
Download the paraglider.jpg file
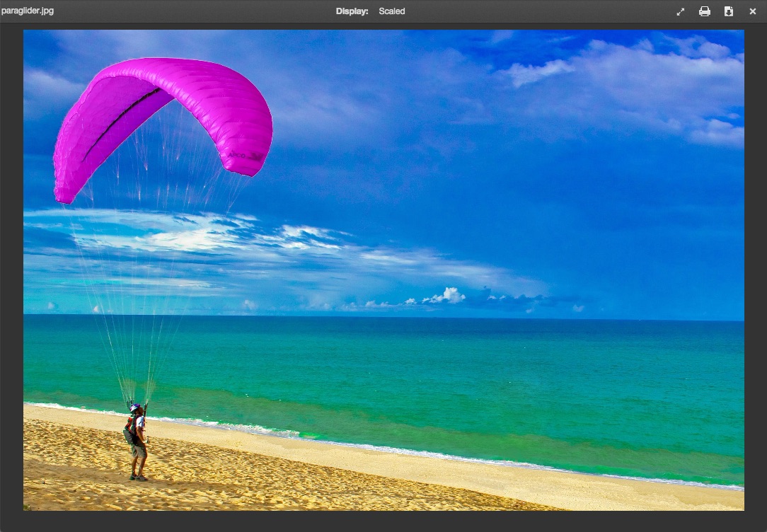729,11
